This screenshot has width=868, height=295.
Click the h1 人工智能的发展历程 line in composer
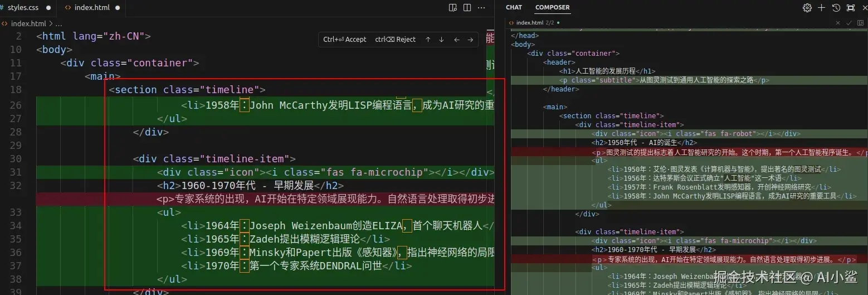pos(607,71)
